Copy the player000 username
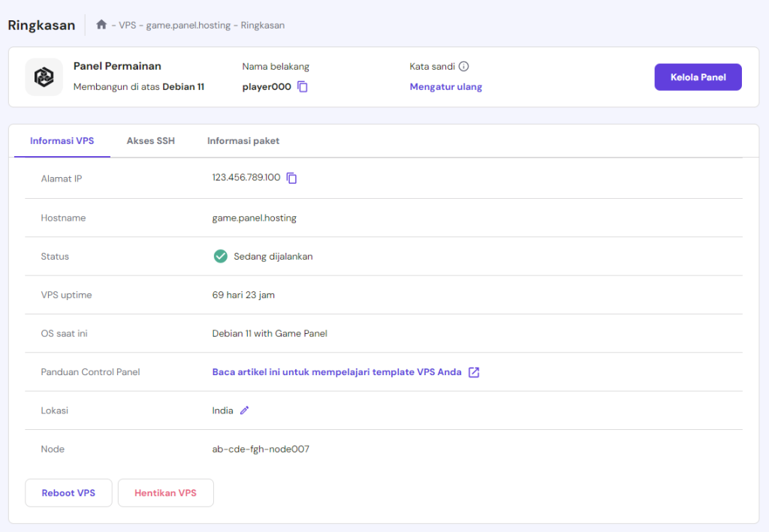Image resolution: width=769 pixels, height=532 pixels. pyautogui.click(x=303, y=87)
